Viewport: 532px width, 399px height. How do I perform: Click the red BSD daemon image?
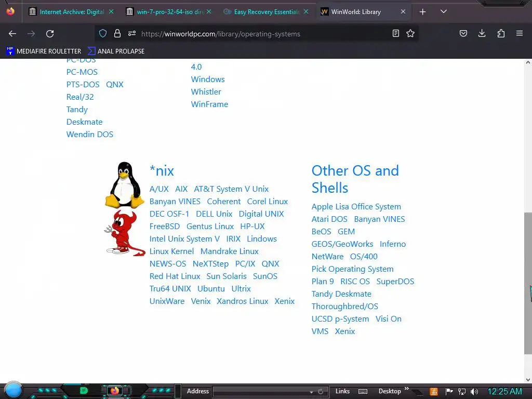click(x=125, y=233)
